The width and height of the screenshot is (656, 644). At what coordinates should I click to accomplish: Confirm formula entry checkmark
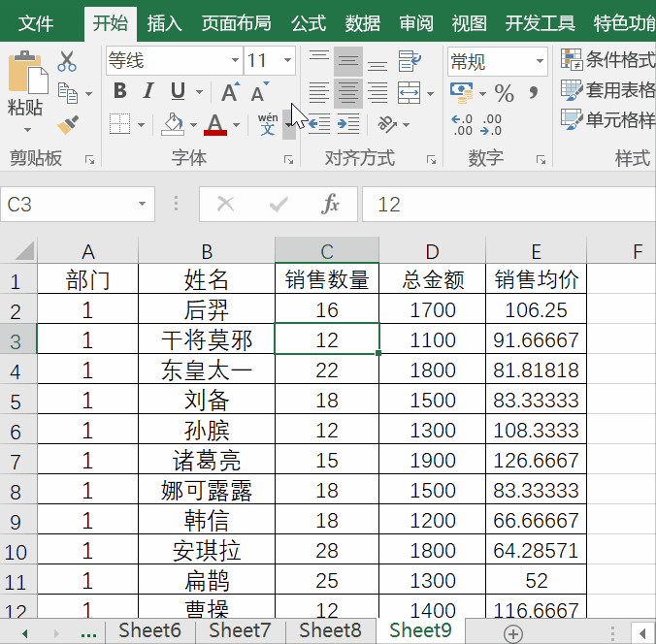coord(279,204)
